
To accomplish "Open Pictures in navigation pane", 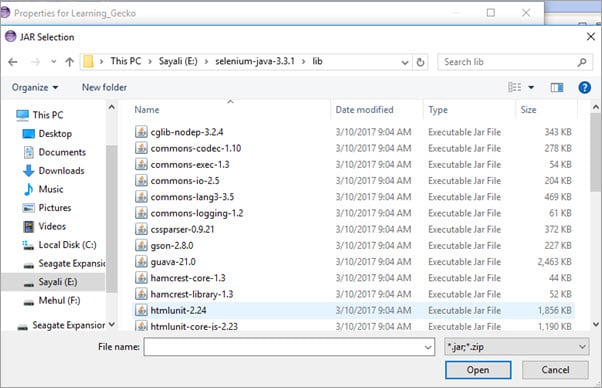I will tap(55, 208).
